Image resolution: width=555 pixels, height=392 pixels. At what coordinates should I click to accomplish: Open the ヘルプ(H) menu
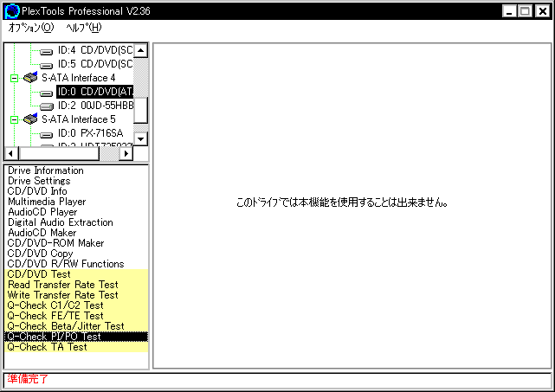tap(84, 27)
